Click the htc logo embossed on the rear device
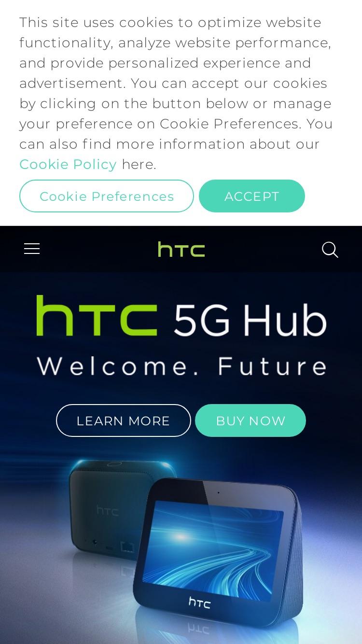This screenshot has height=644, width=362. (x=107, y=510)
